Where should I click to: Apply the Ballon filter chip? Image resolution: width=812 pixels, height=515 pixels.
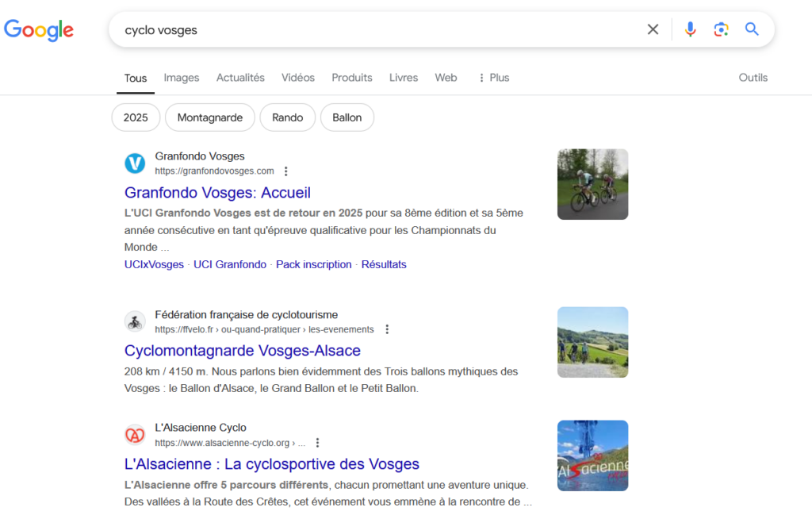(x=347, y=117)
